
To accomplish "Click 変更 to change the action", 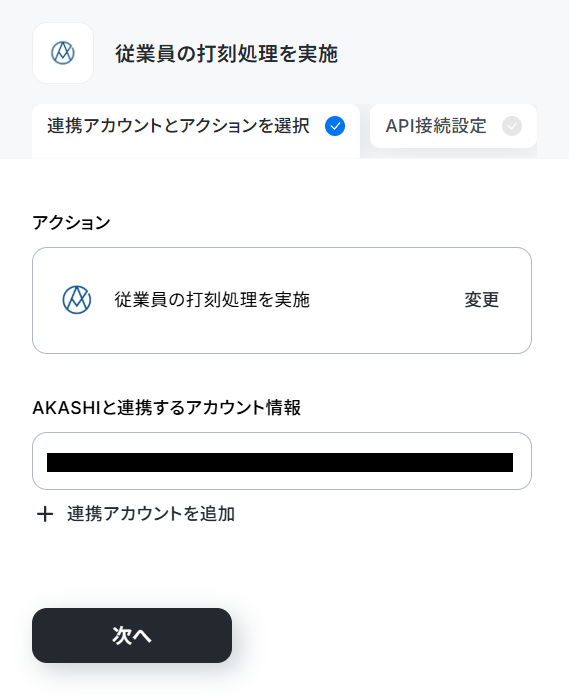I will coord(482,300).
